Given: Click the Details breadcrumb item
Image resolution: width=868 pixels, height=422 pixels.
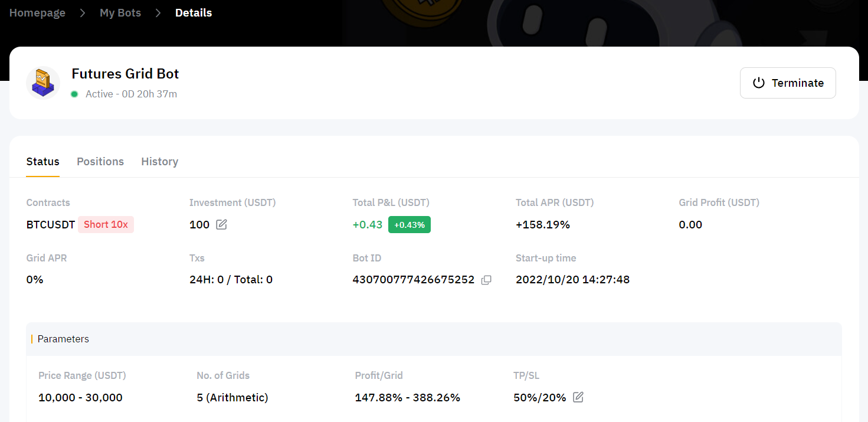Looking at the screenshot, I should (x=194, y=13).
